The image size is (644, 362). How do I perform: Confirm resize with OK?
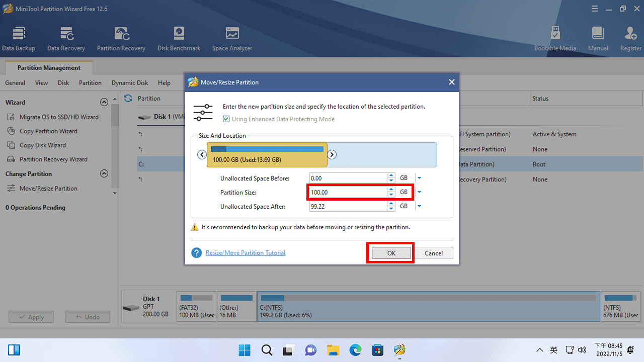tap(390, 253)
